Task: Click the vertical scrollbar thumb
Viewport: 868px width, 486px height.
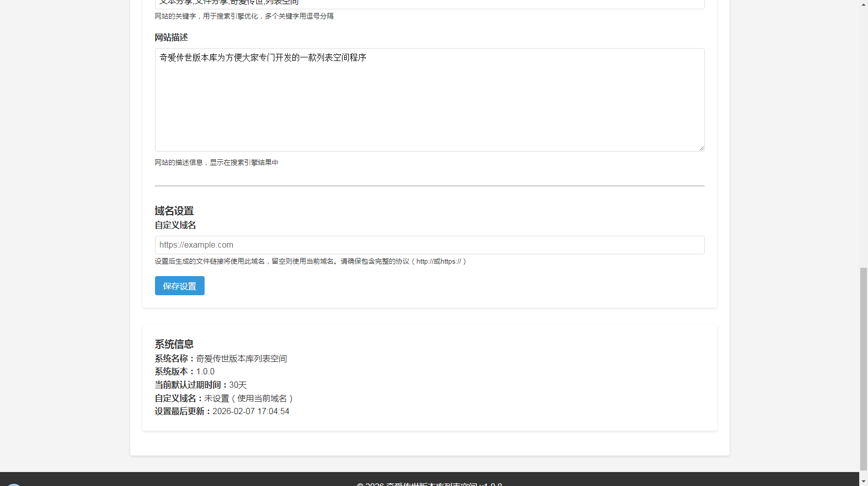Action: pyautogui.click(x=863, y=370)
